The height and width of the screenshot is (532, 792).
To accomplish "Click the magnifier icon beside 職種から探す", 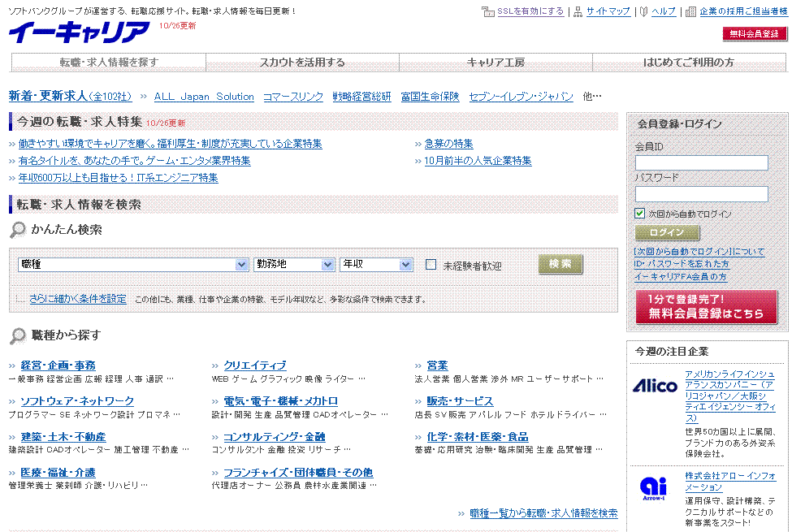I will pyautogui.click(x=18, y=335).
